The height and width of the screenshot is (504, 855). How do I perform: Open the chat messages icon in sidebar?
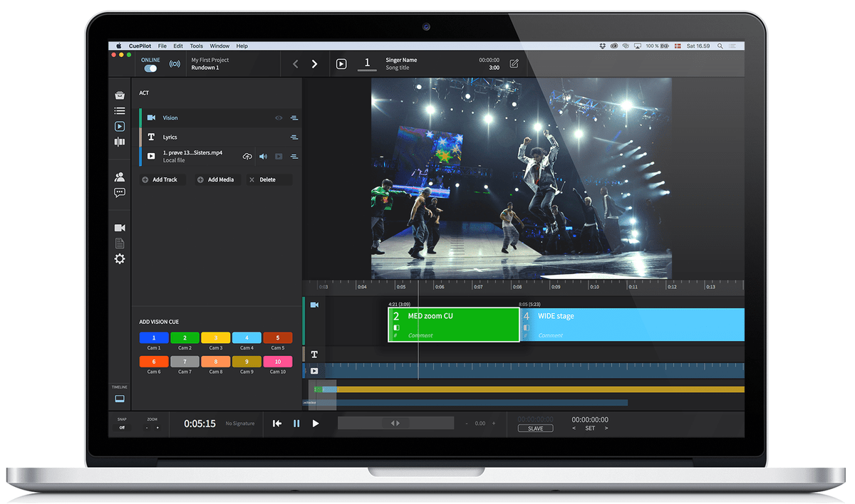120,192
